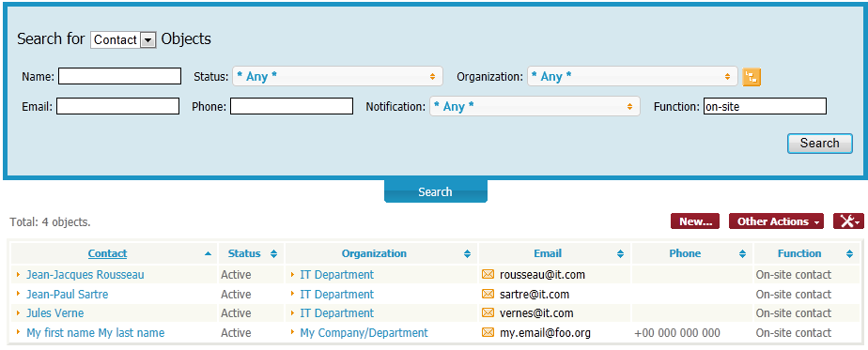Click the Search button in the form

(820, 144)
